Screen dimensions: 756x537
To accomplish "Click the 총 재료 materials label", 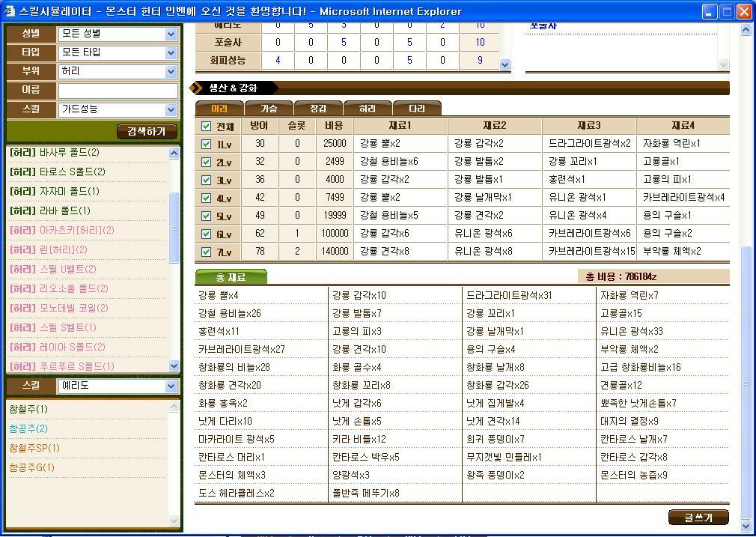I will coord(231,276).
